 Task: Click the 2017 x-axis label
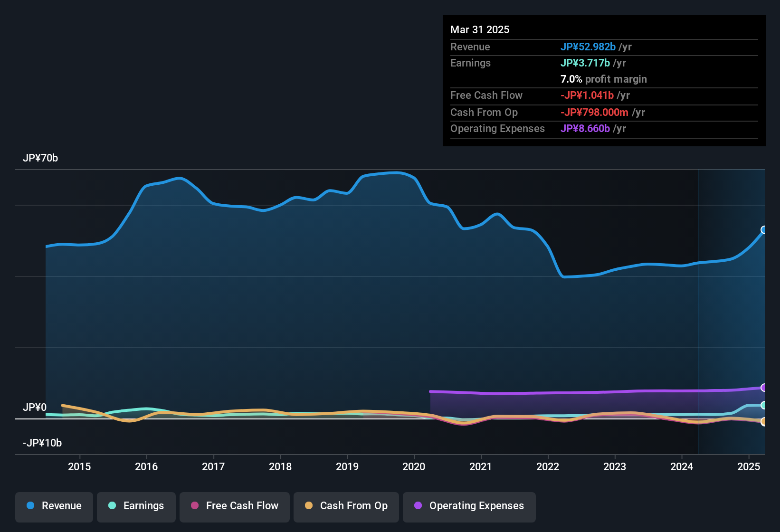(213, 466)
